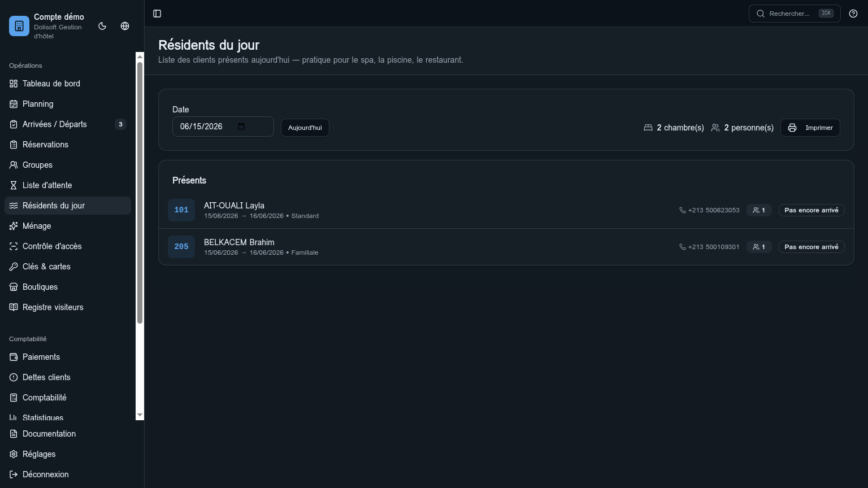Go to Contrôle d'accès
The image size is (868, 488).
[68, 246]
